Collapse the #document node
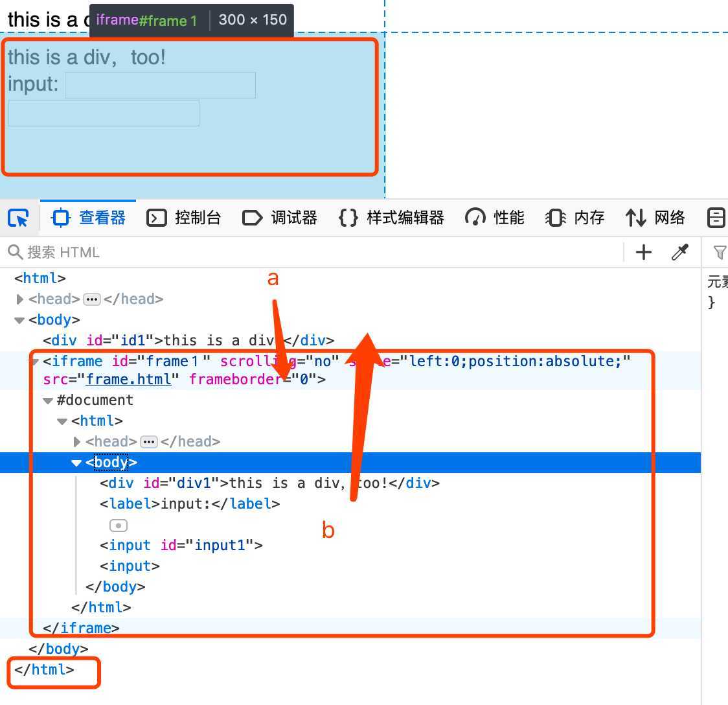 [x=48, y=400]
